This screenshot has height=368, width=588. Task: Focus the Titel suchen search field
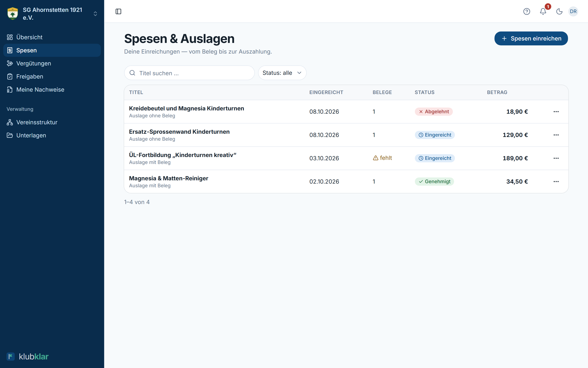point(189,73)
